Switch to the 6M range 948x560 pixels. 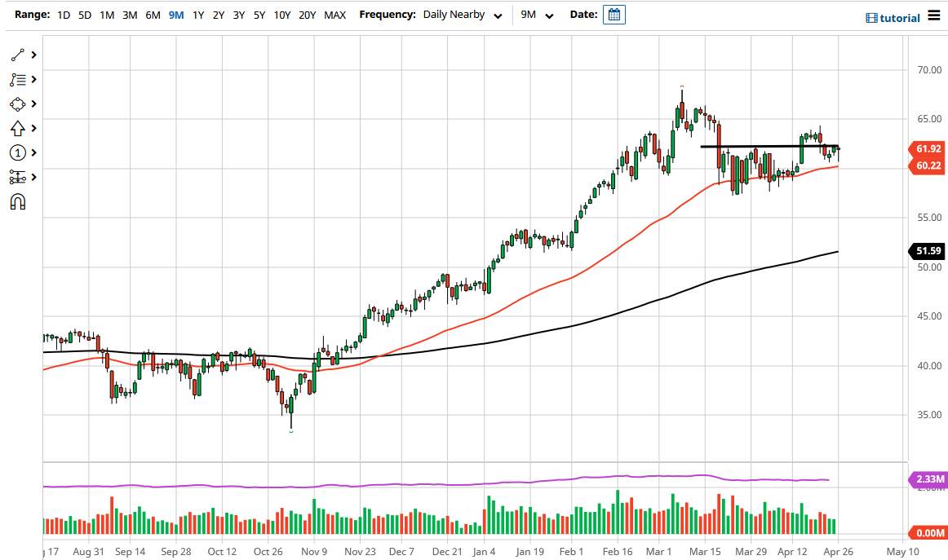coord(152,15)
